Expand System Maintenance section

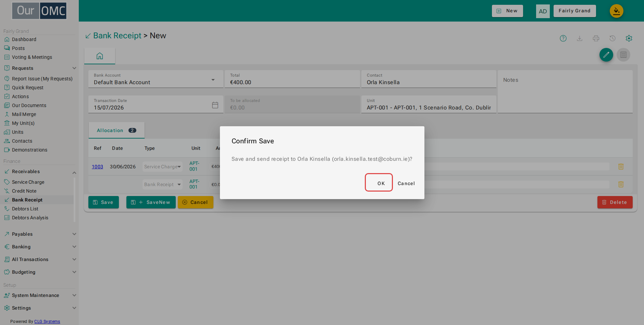pos(40,295)
